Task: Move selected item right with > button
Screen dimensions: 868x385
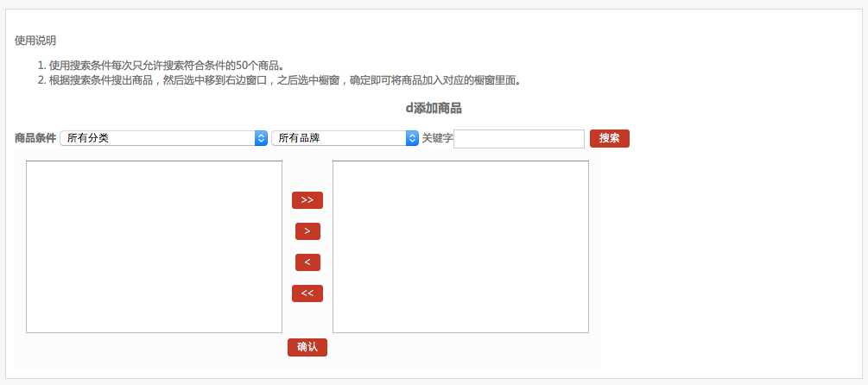Action: click(307, 231)
